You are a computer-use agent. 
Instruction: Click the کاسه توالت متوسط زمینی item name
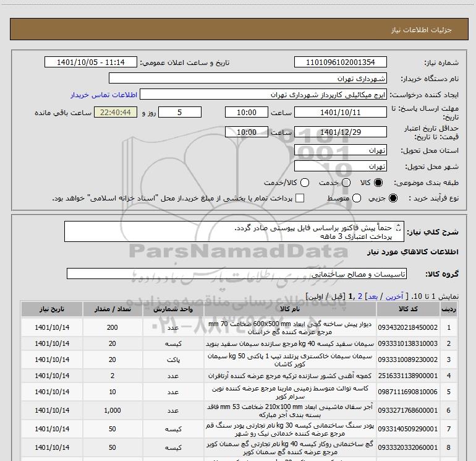(x=290, y=392)
